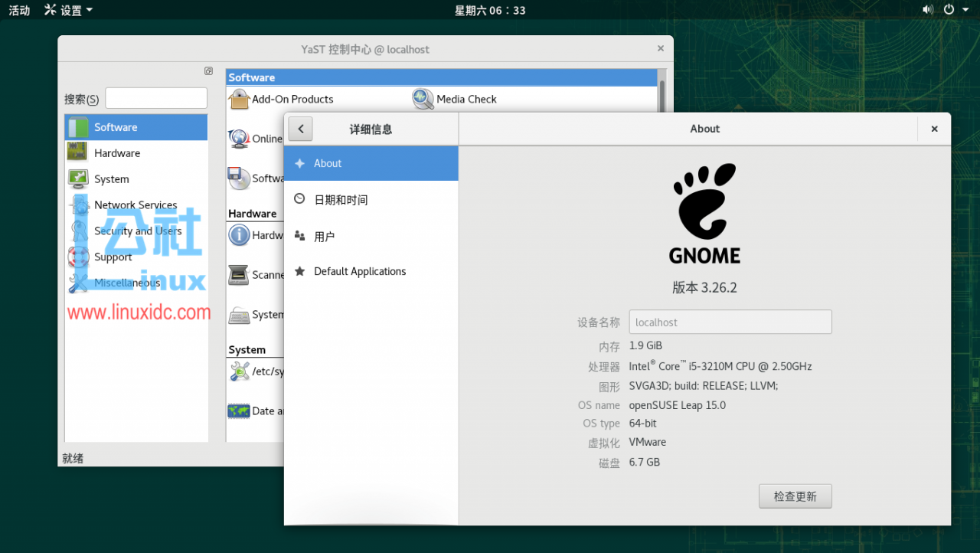Viewport: 980px width, 553px height.
Task: Click the volume speaker icon in top bar
Action: (x=928, y=10)
